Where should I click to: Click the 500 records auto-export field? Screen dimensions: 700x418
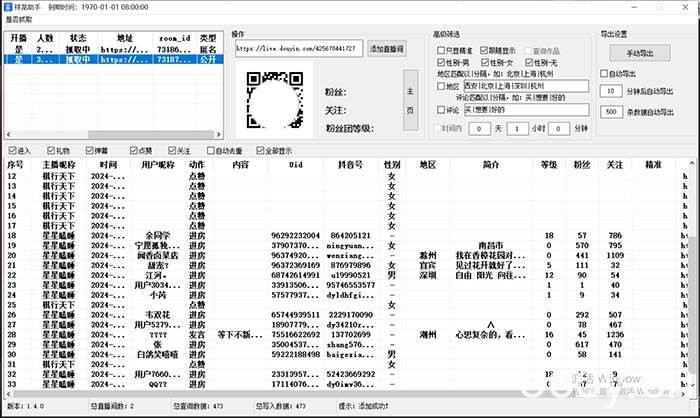pyautogui.click(x=611, y=112)
